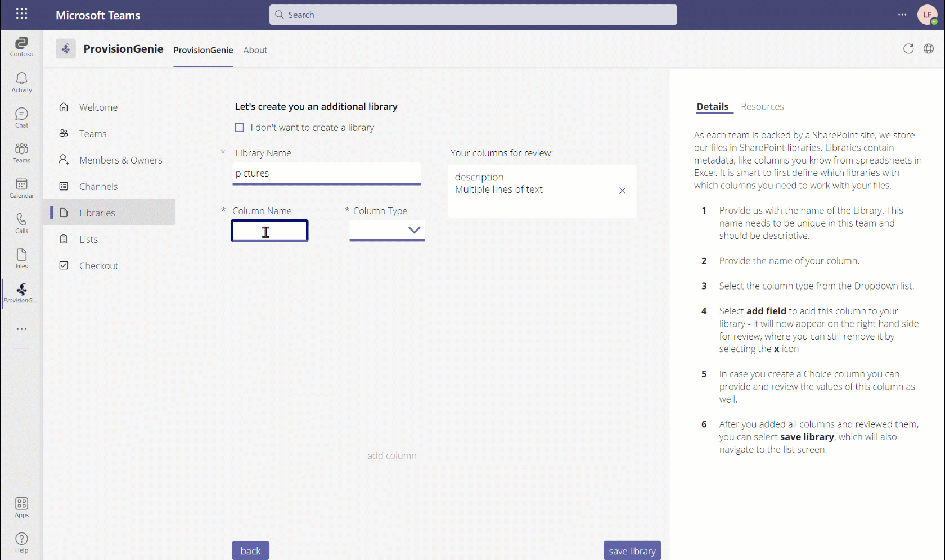Viewport: 945px width, 560px height.
Task: Click 'Multiple lines of text' type label
Action: click(x=499, y=189)
